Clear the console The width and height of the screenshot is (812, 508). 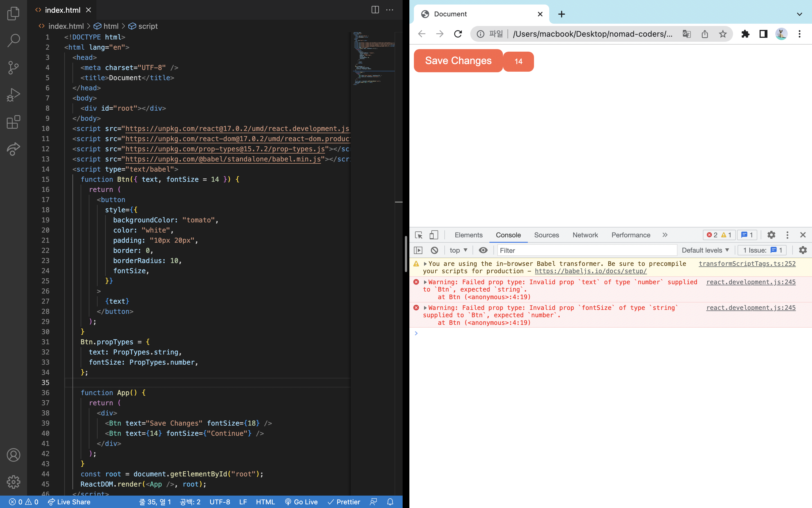434,250
